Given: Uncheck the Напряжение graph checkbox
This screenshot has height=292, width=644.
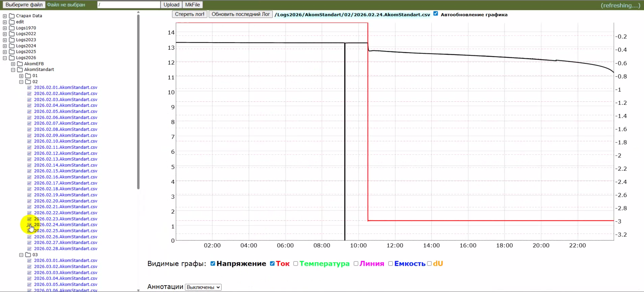Looking at the screenshot, I should pos(213,264).
